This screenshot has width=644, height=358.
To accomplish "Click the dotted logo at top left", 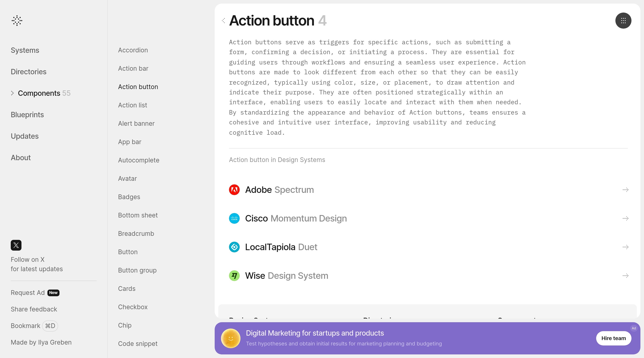I will [17, 21].
